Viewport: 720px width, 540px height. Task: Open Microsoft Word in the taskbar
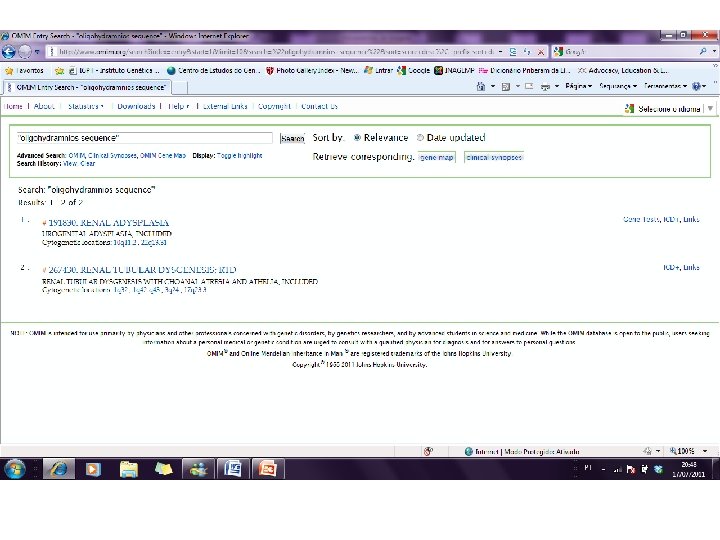coord(233,469)
